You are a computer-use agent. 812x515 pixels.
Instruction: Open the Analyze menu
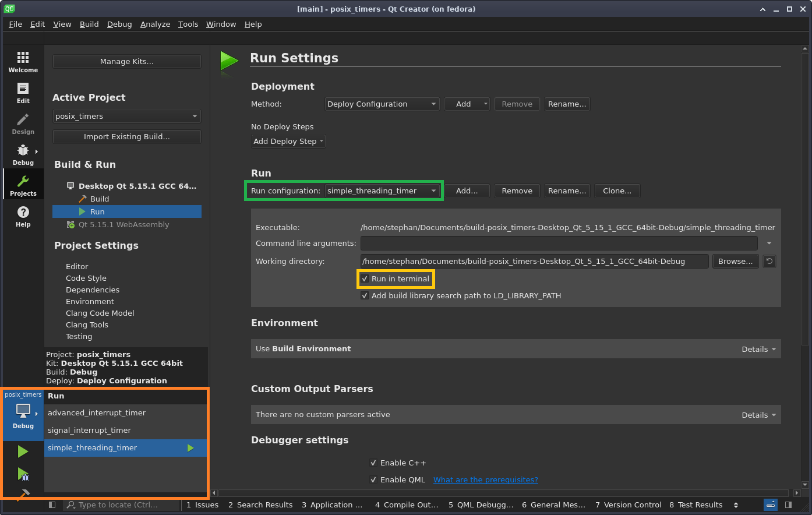click(155, 24)
